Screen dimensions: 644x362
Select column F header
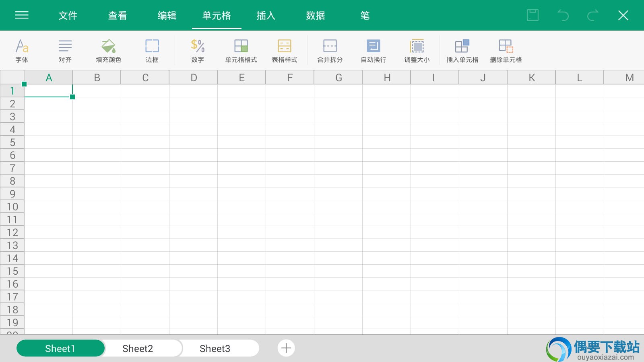(290, 78)
